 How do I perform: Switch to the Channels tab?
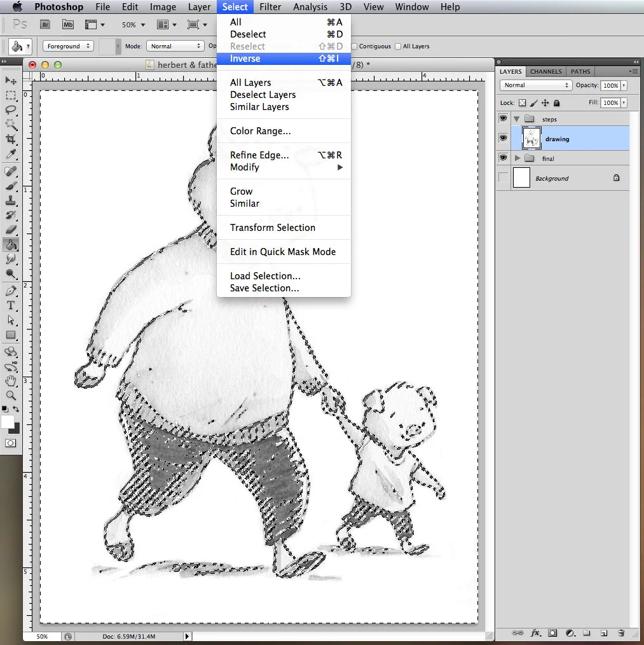coord(545,72)
